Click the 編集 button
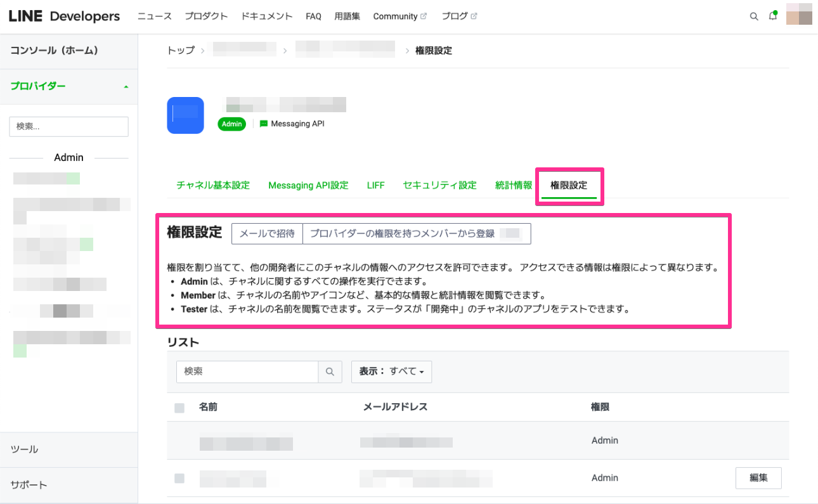The width and height of the screenshot is (818, 504). click(758, 478)
